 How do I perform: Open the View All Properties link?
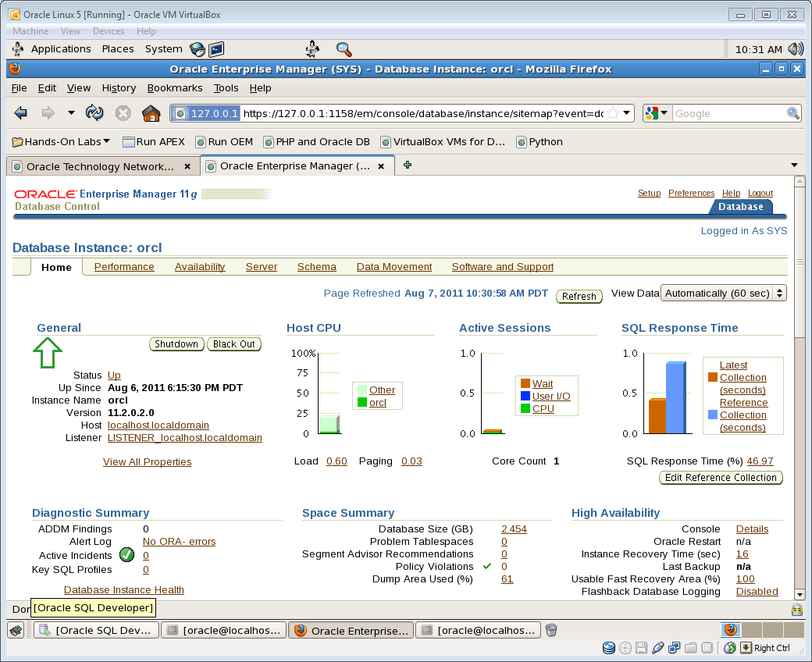point(147,462)
